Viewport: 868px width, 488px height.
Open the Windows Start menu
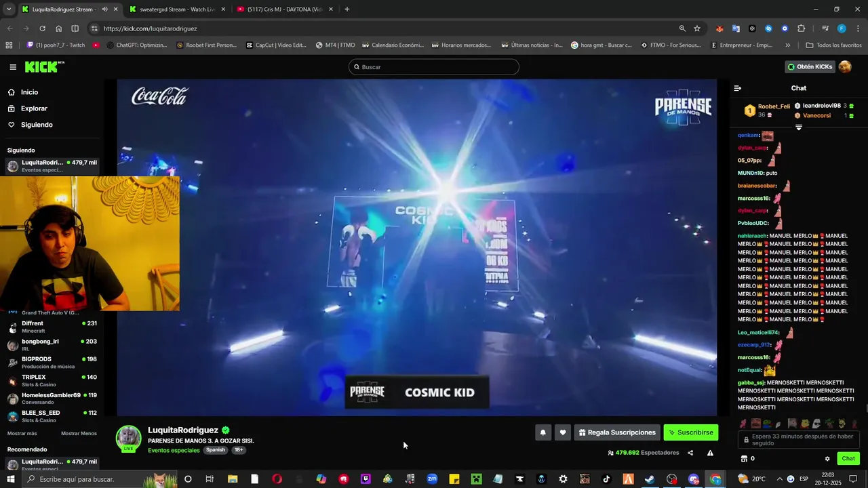(10, 479)
